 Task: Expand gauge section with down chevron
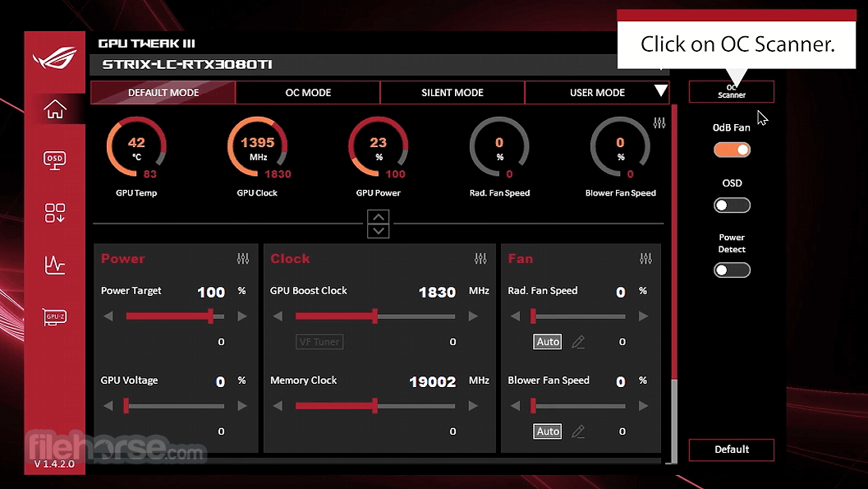click(x=378, y=231)
